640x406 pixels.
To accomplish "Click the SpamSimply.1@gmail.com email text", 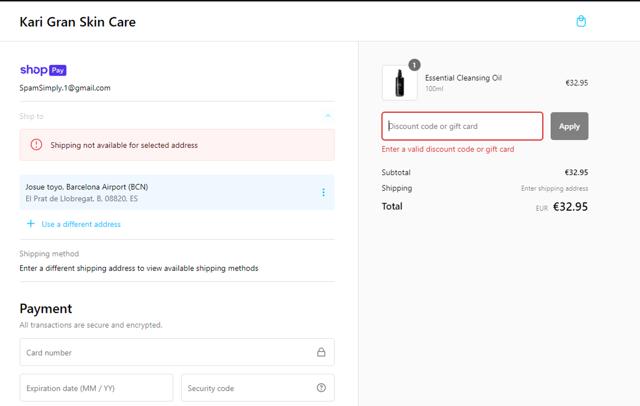I will (65, 88).
